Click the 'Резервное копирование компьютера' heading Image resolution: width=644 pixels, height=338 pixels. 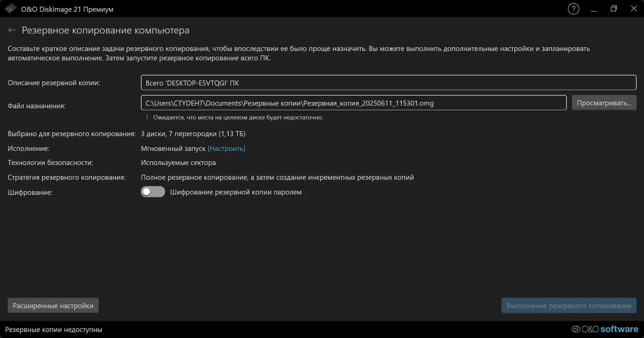[x=105, y=31]
